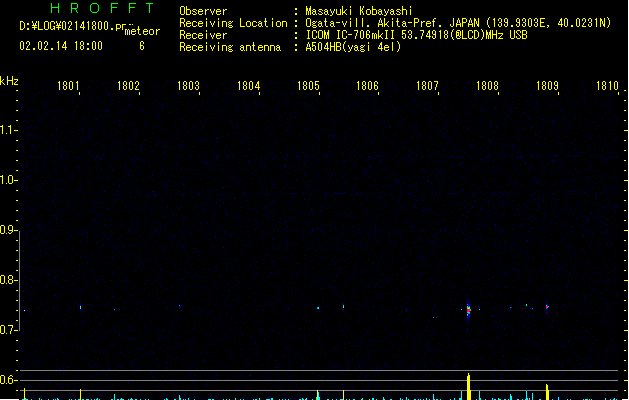
Task: Click the kHz axis unit label
Action: coord(9,81)
